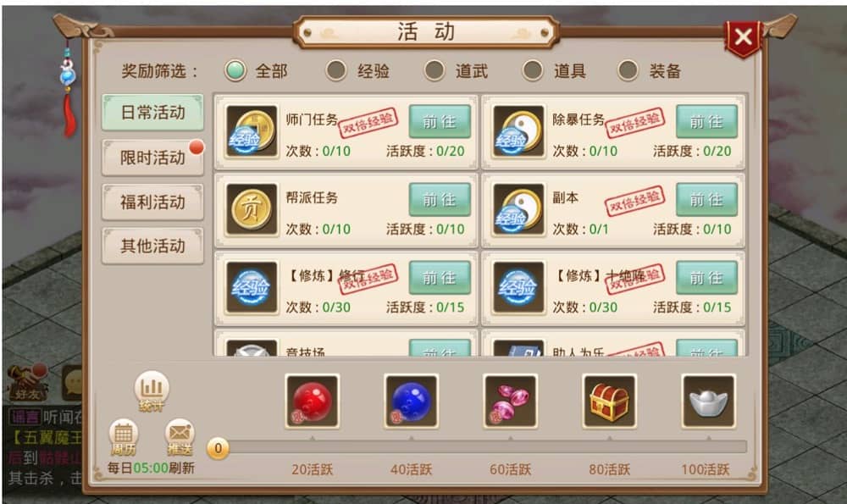This screenshot has height=504, width=847.
Task: Switch to the 福利活动 tab
Action: (x=152, y=202)
